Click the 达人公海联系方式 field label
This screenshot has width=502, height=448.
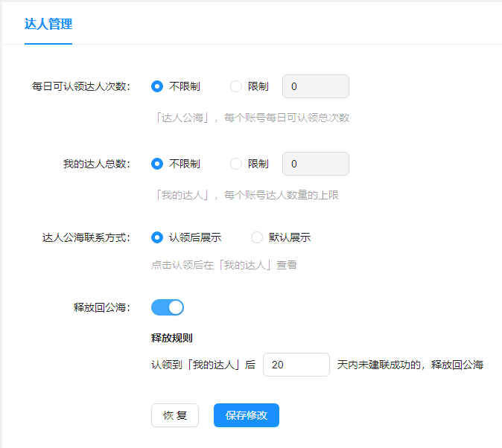86,237
